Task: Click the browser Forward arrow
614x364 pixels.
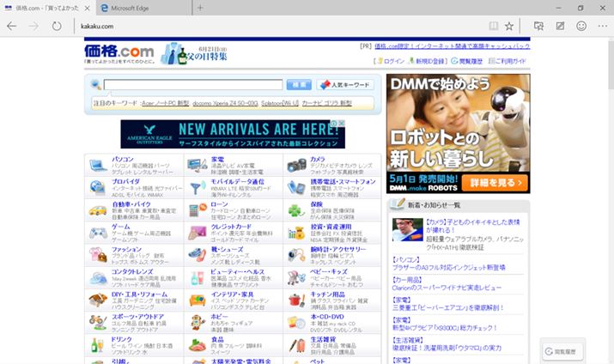Action: pyautogui.click(x=34, y=27)
